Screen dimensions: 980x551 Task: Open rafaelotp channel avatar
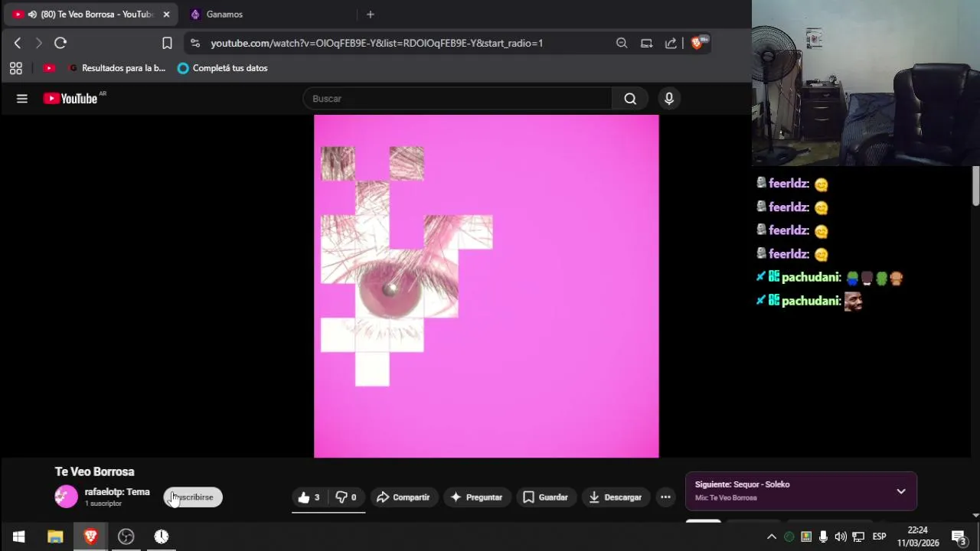click(67, 497)
